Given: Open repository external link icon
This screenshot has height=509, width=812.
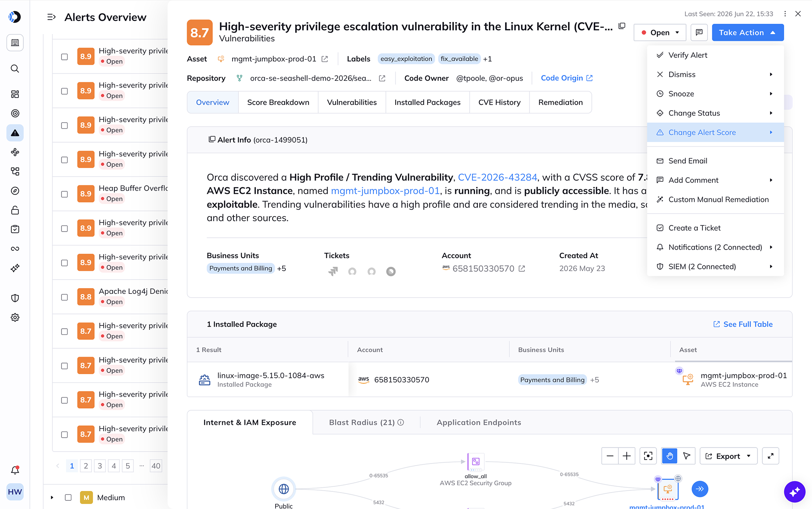Looking at the screenshot, I should pyautogui.click(x=382, y=78).
